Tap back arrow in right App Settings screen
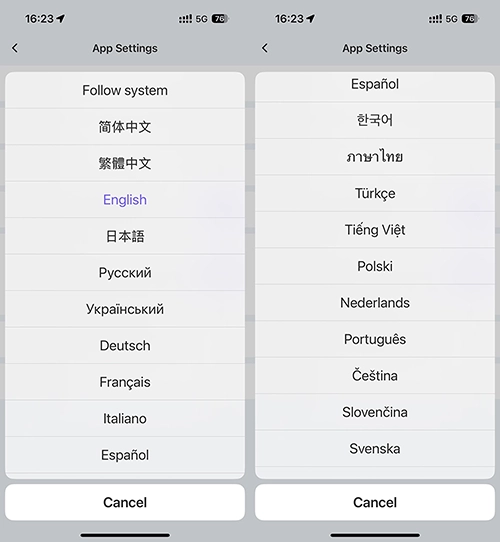 point(265,48)
